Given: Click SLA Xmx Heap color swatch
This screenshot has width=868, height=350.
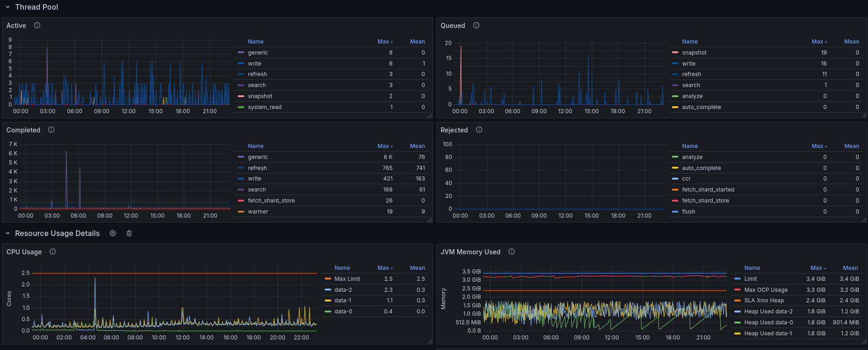Looking at the screenshot, I should pos(737,301).
